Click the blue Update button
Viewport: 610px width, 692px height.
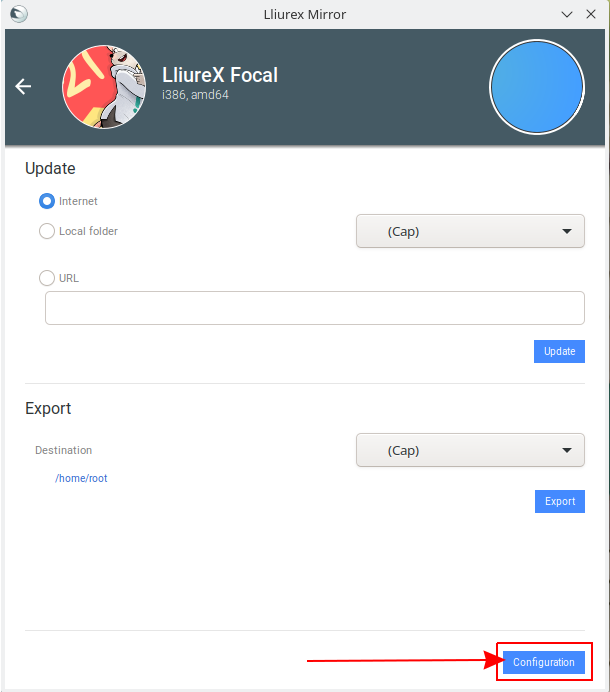click(x=559, y=351)
